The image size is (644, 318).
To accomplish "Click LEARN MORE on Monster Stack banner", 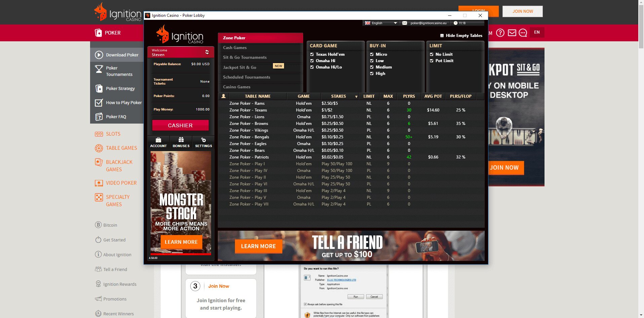I will 181,242.
